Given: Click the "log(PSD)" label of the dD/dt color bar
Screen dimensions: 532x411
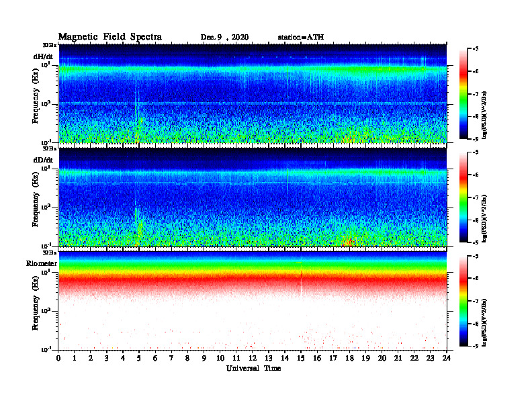Looking at the screenshot, I should click(484, 218).
